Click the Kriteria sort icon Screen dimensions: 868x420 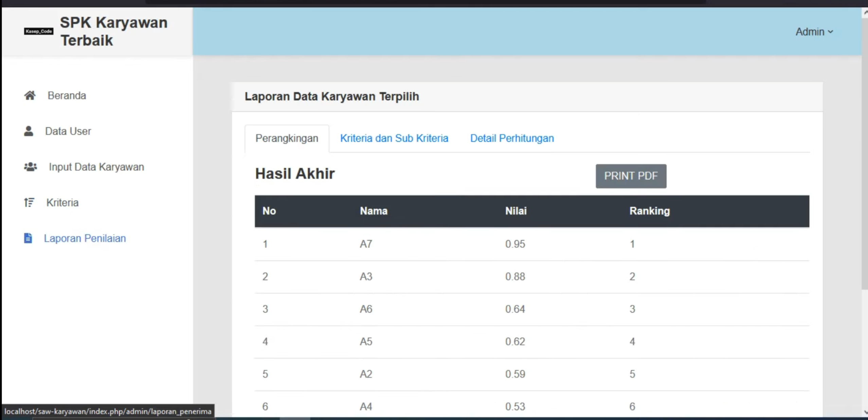[29, 202]
